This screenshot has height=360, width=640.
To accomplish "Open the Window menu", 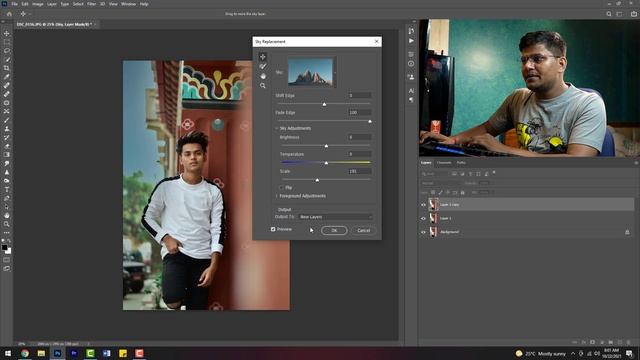I will tap(128, 4).
